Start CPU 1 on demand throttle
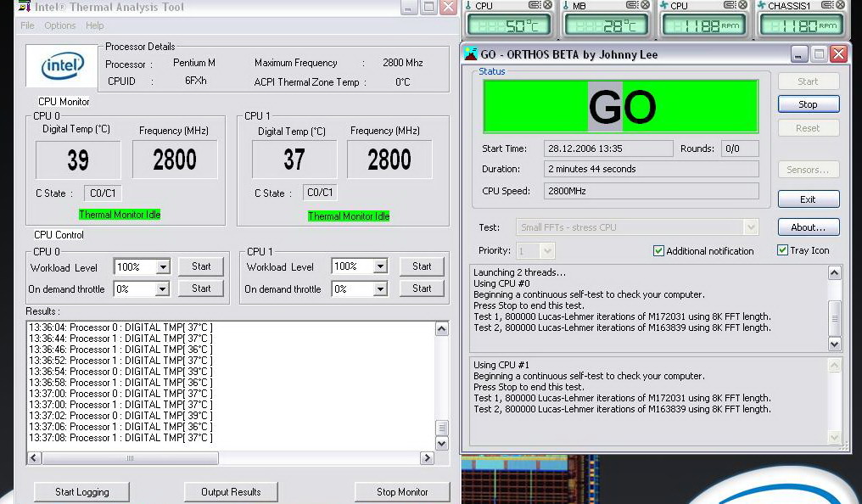Viewport: 862px width, 504px height. pos(422,288)
